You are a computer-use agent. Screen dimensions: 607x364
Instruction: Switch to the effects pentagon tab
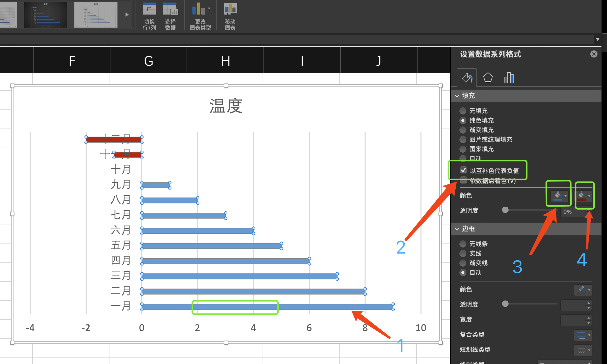[x=488, y=78]
